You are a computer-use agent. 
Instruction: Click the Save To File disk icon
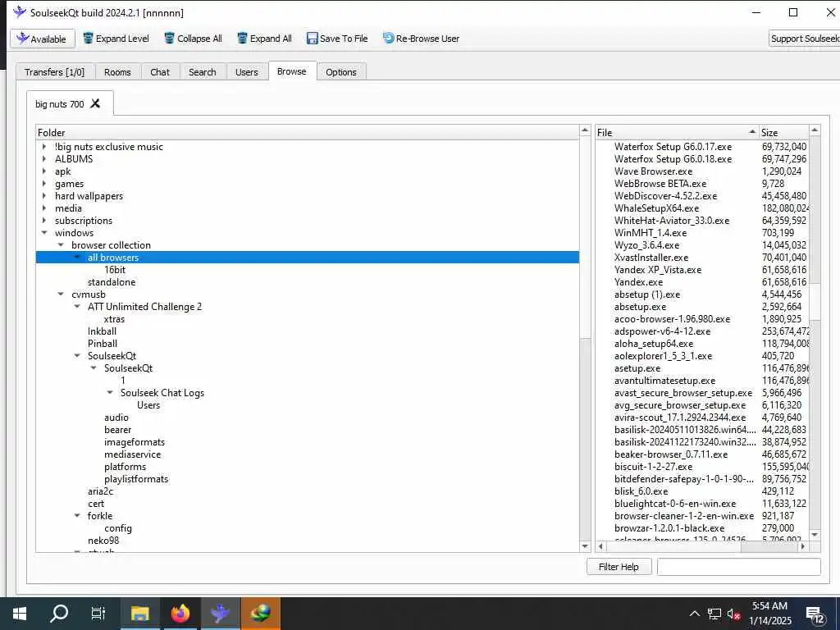pos(312,39)
